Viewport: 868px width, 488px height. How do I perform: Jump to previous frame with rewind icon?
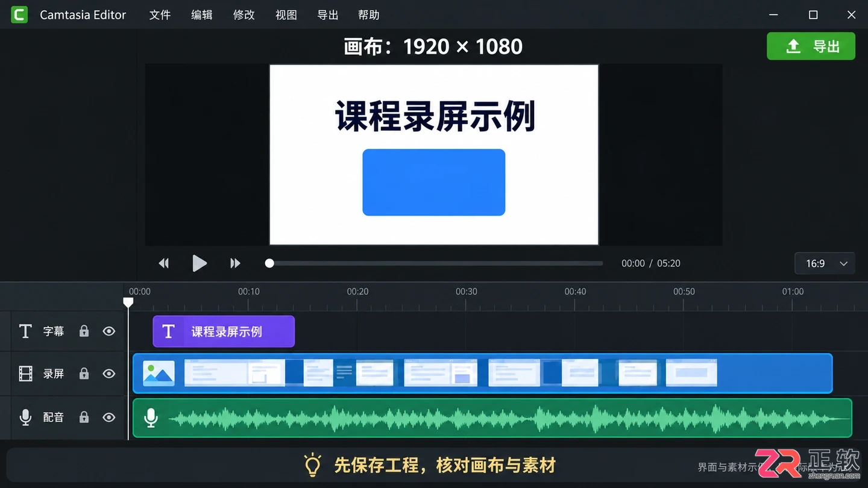click(x=164, y=263)
